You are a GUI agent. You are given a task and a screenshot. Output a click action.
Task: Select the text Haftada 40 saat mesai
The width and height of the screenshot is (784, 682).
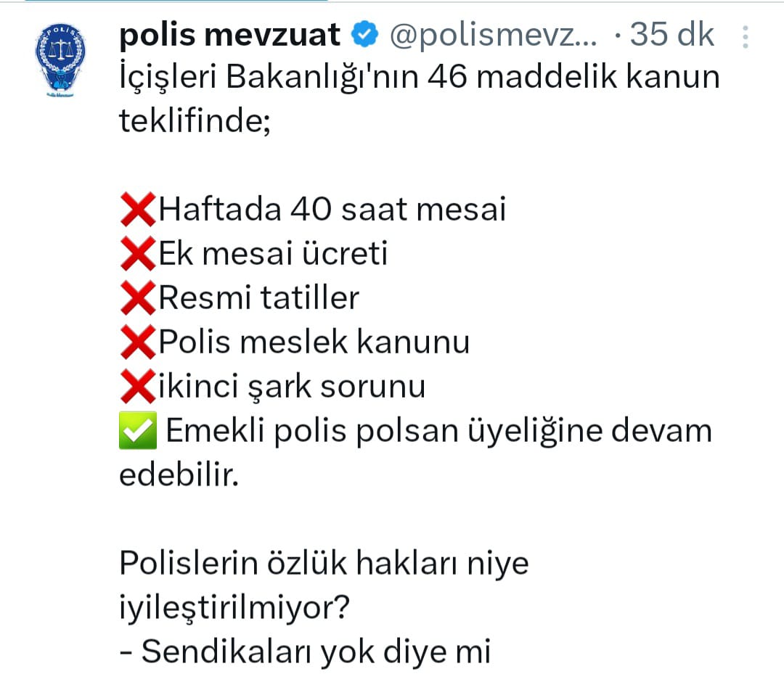pos(332,210)
